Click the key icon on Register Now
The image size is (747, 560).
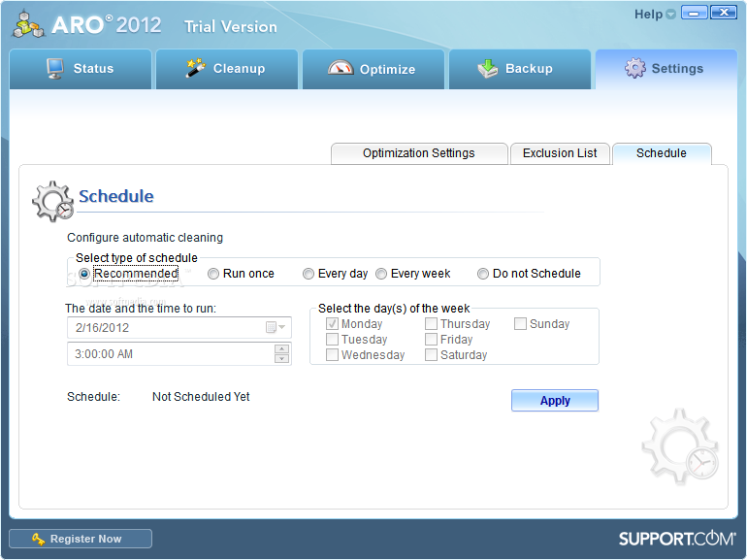(38, 539)
